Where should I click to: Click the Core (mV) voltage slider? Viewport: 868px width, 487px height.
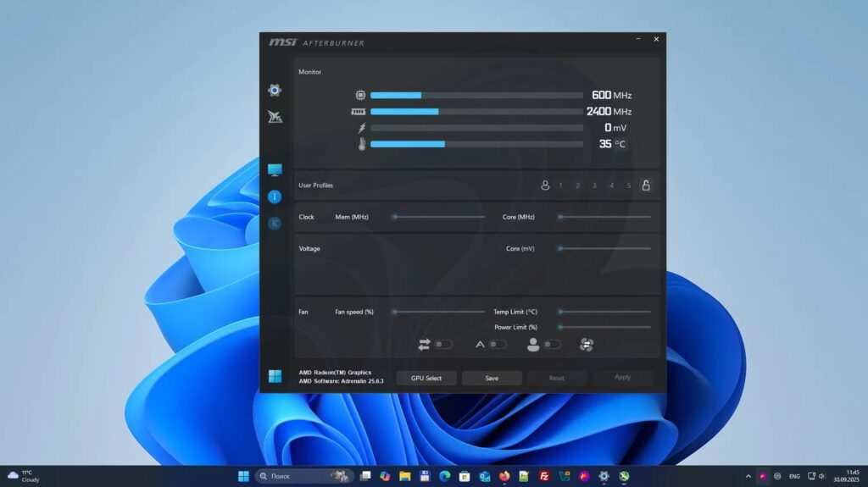point(604,248)
